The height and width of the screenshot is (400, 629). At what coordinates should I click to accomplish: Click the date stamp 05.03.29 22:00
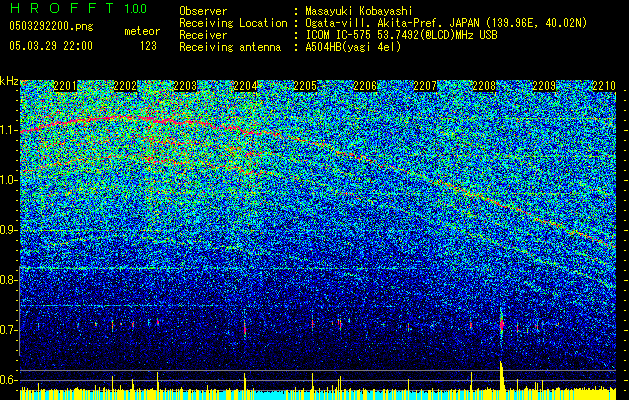pos(51,46)
